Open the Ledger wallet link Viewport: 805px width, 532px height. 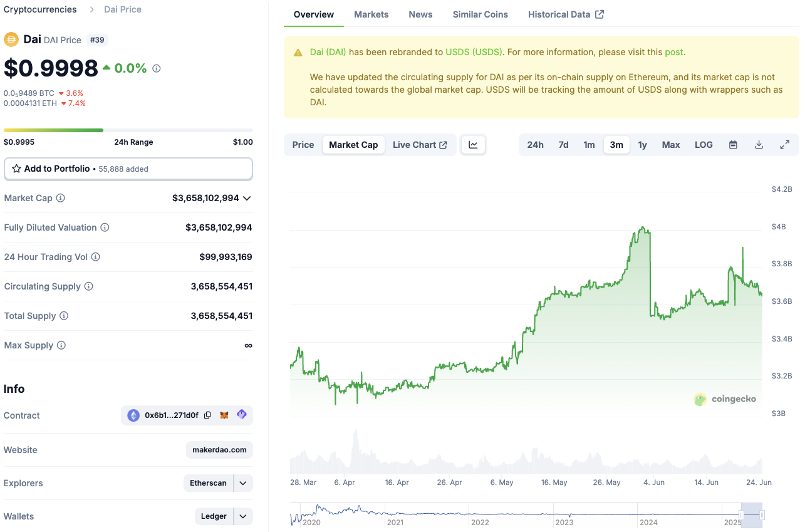214,516
